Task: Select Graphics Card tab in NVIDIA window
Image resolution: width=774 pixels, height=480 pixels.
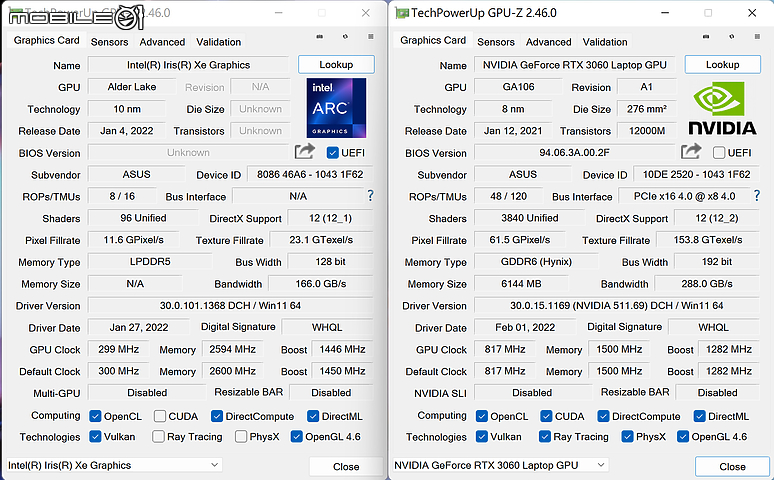Action: tap(433, 40)
